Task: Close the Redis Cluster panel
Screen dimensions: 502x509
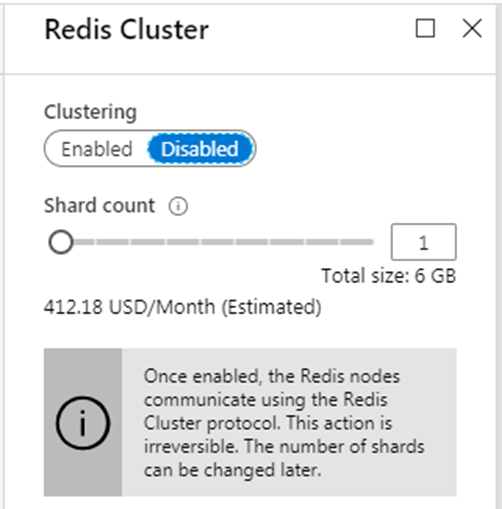Action: coord(472,28)
